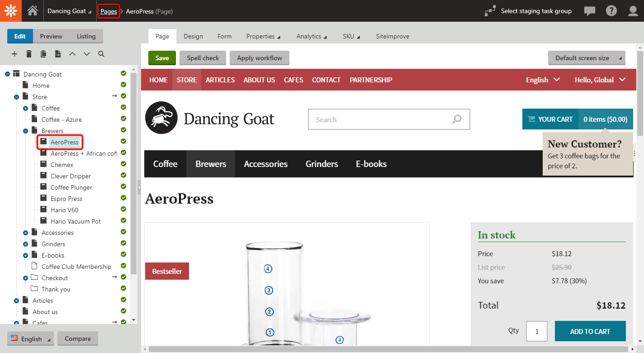
Task: Open the help question mark icon
Action: (x=611, y=11)
